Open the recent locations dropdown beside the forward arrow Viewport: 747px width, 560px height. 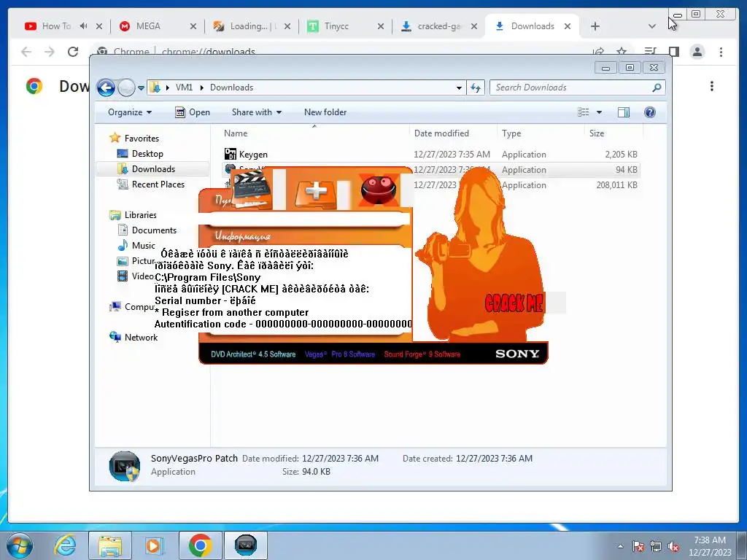click(141, 88)
